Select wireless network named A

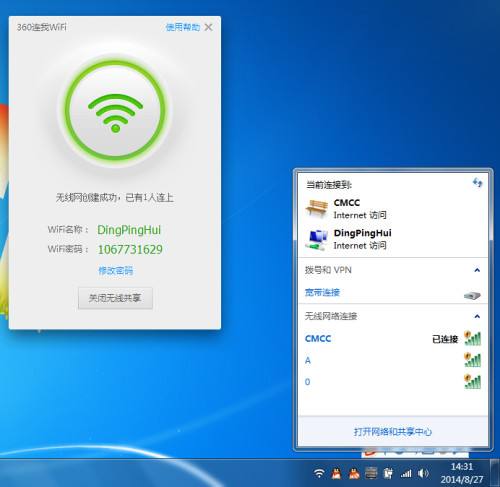coord(393,360)
